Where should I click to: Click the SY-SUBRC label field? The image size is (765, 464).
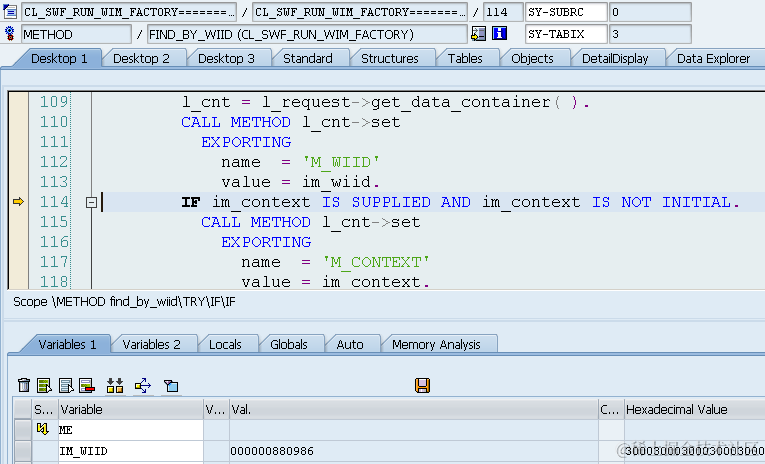pyautogui.click(x=566, y=12)
